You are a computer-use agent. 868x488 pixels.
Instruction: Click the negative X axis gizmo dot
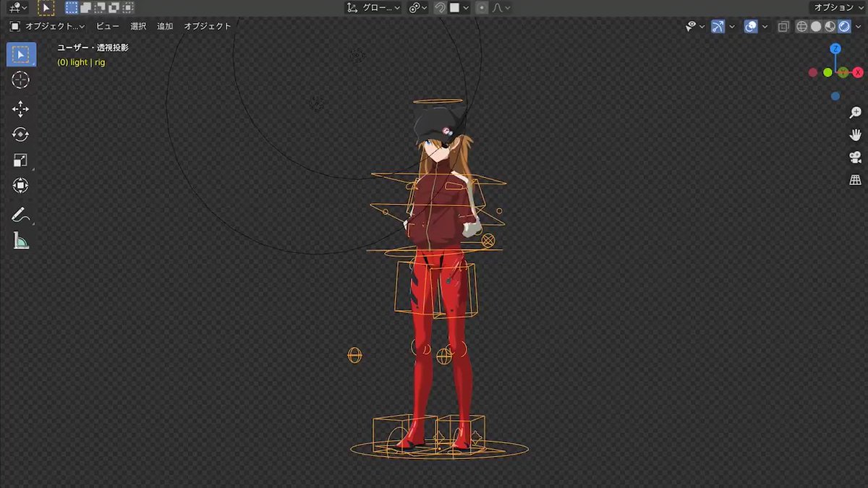[813, 72]
